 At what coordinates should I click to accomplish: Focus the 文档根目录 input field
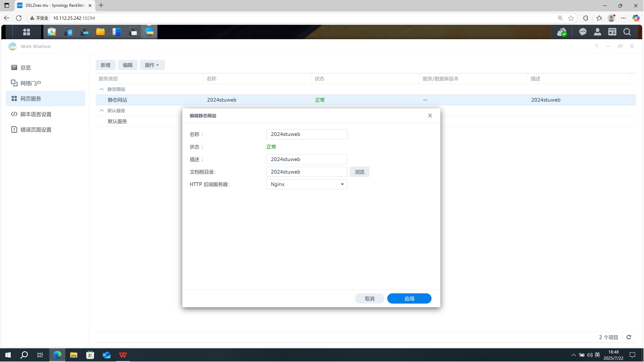point(307,172)
